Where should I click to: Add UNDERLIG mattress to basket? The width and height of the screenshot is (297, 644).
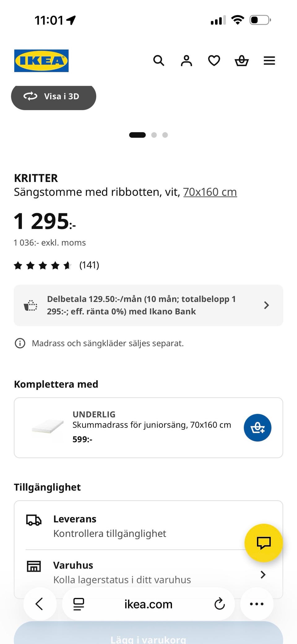click(x=257, y=428)
